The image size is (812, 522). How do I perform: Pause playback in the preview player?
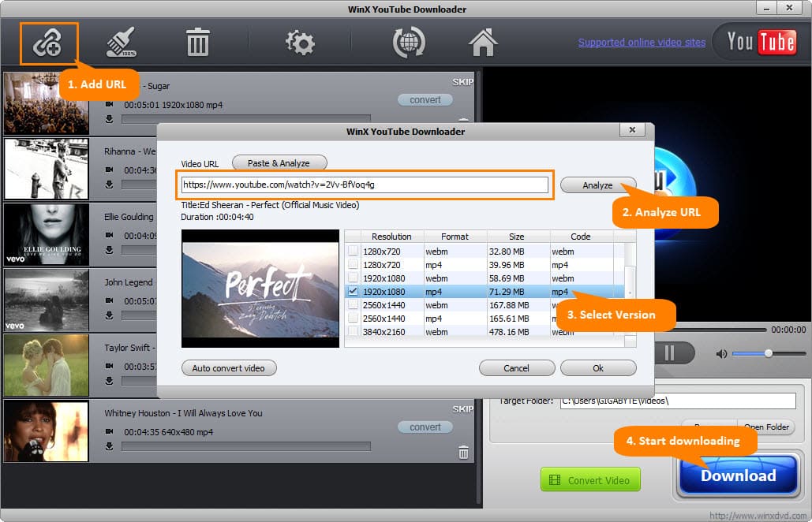pos(670,353)
